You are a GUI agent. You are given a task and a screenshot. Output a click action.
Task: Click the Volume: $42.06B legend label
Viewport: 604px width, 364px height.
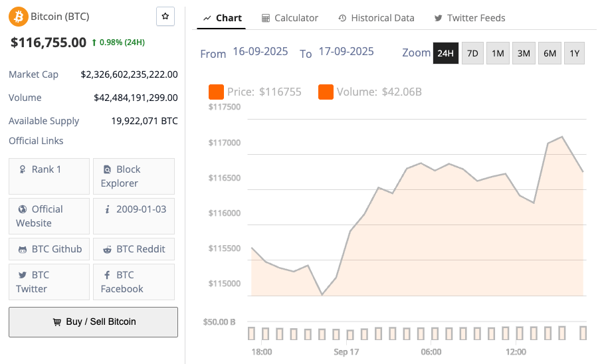tap(379, 92)
